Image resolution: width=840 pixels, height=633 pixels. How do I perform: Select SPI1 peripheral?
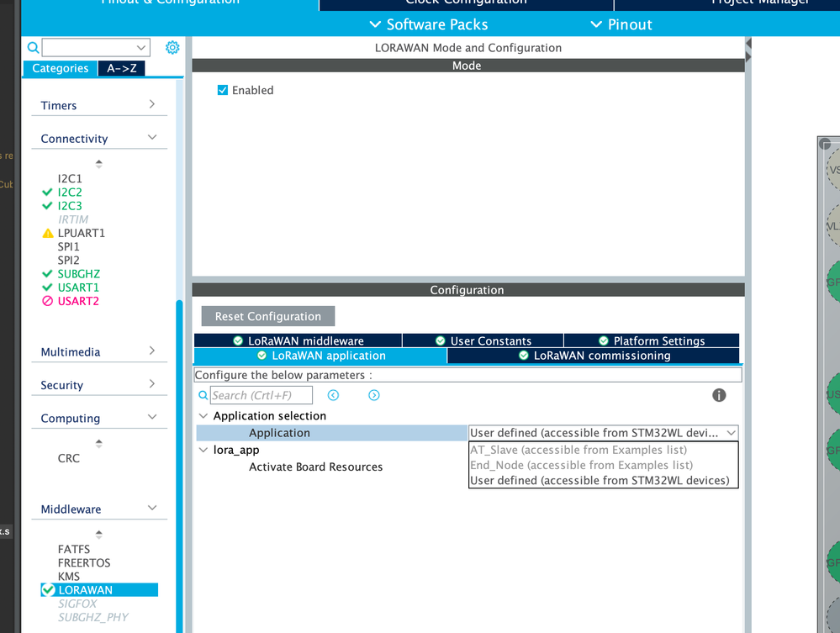click(69, 246)
